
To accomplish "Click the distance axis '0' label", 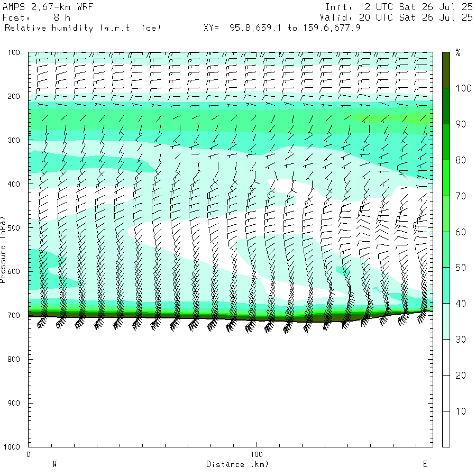I will (x=29, y=454).
